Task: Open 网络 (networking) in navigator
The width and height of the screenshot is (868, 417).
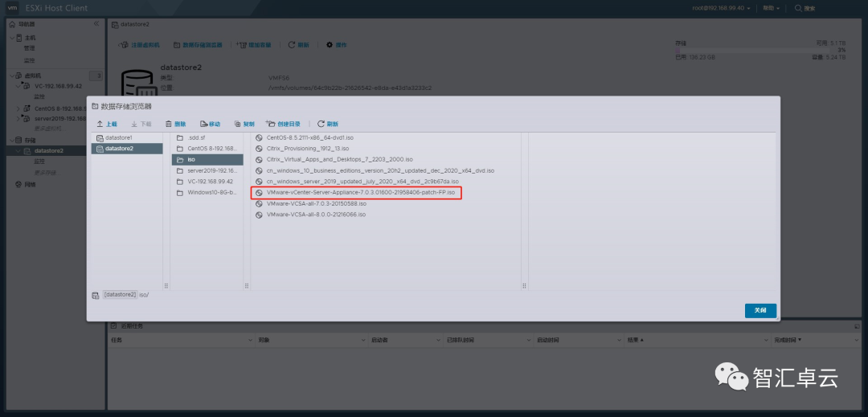Action: 30,185
